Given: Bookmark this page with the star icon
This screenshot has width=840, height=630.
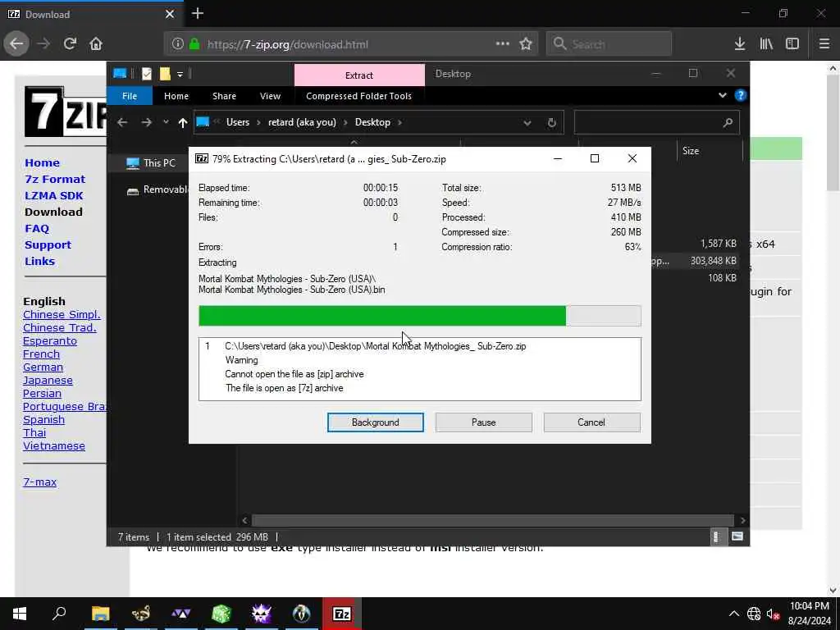Looking at the screenshot, I should click(x=526, y=44).
